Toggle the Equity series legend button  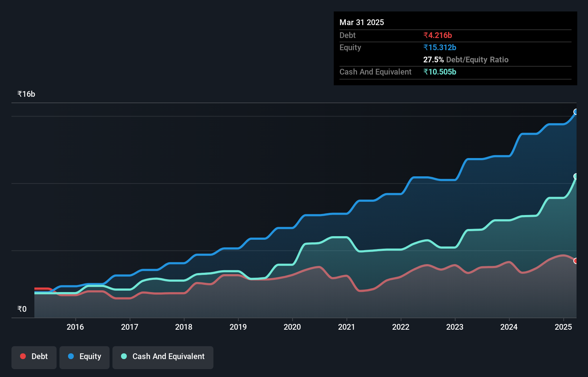(85, 357)
